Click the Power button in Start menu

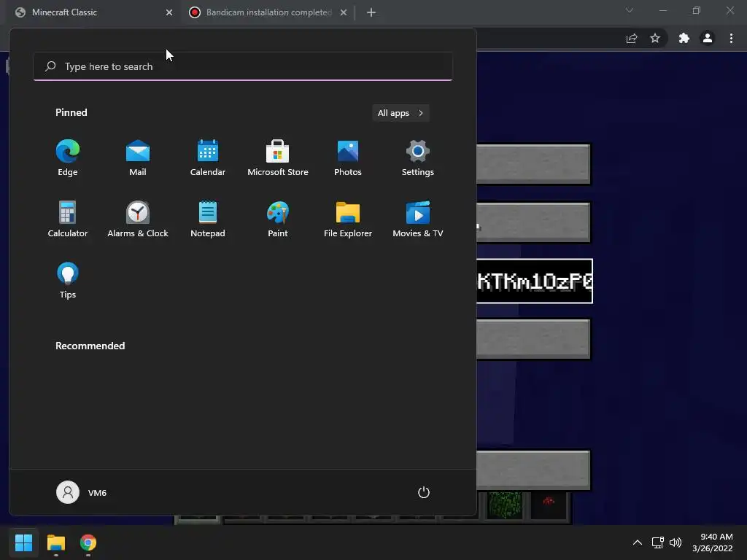(x=424, y=492)
